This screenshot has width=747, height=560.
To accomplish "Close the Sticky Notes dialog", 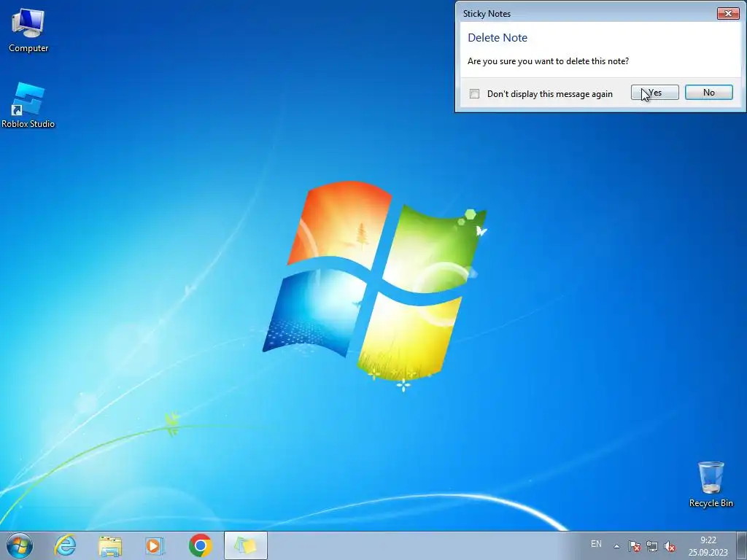I will (x=728, y=13).
